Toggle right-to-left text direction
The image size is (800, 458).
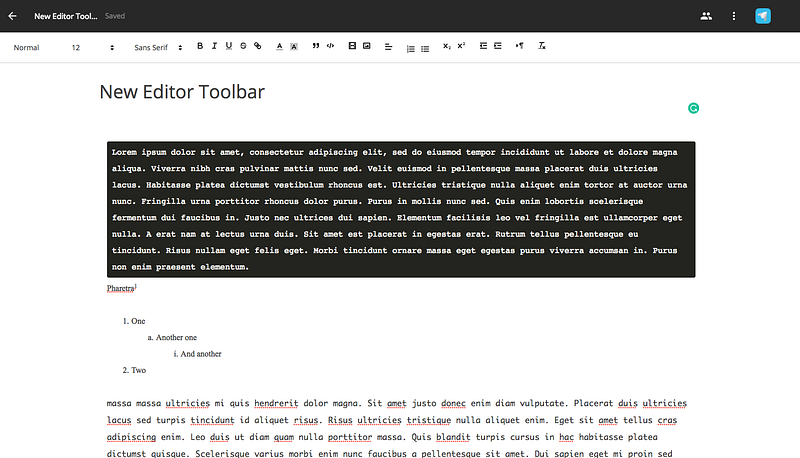click(x=519, y=46)
